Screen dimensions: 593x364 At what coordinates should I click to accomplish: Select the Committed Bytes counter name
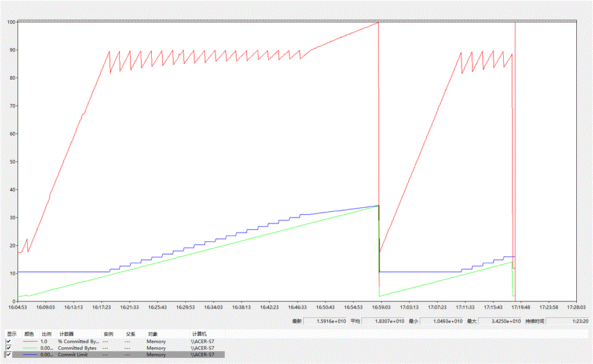(x=77, y=348)
